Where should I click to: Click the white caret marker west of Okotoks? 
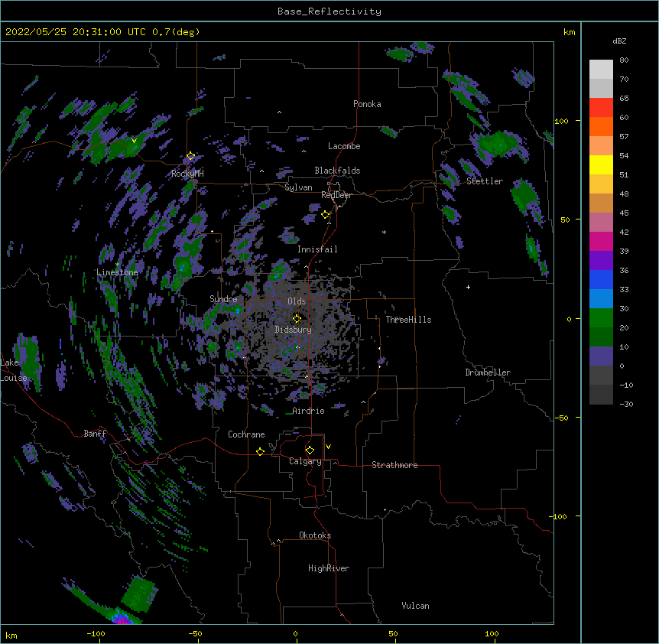pyautogui.click(x=278, y=541)
